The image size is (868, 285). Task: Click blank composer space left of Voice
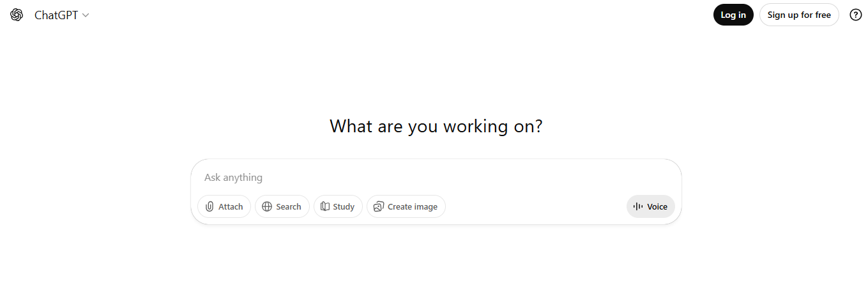coord(537,206)
